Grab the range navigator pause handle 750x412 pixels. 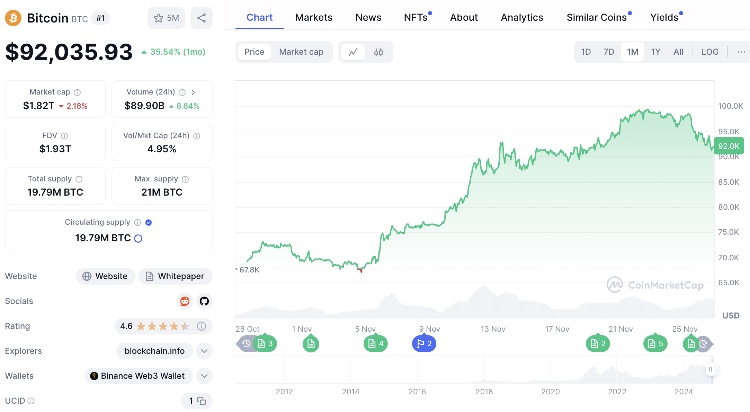(x=710, y=369)
